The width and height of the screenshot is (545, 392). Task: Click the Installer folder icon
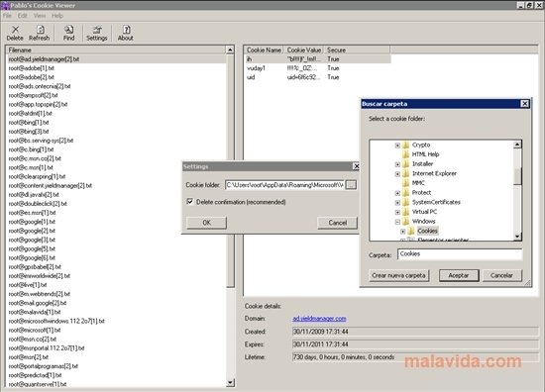point(406,164)
